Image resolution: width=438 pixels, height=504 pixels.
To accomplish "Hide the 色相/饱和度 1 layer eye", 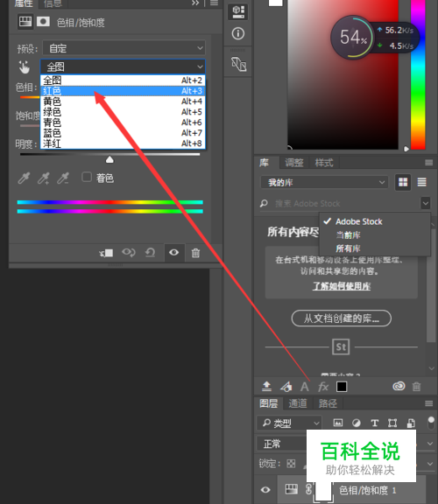I will pos(265,489).
